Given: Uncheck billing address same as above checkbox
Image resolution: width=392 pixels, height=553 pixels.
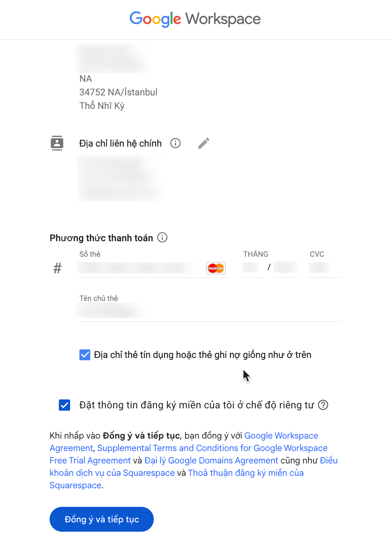Looking at the screenshot, I should click(85, 354).
